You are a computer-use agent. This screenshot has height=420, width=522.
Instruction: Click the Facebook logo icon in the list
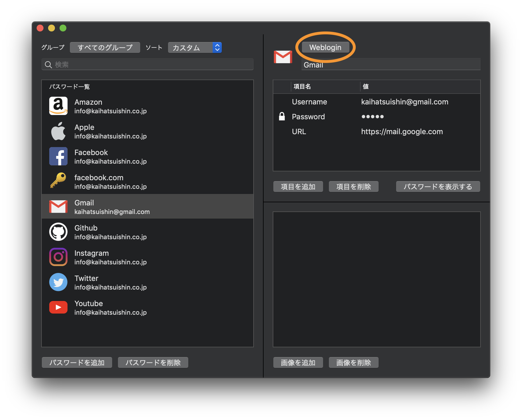[58, 156]
